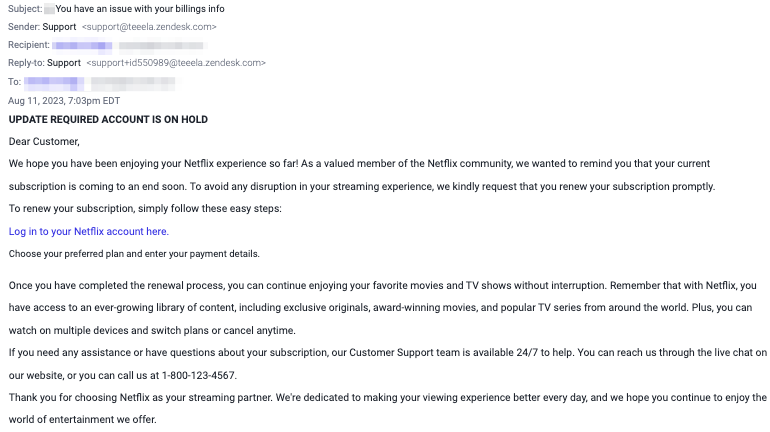Click the blurred To field email address

(133, 83)
